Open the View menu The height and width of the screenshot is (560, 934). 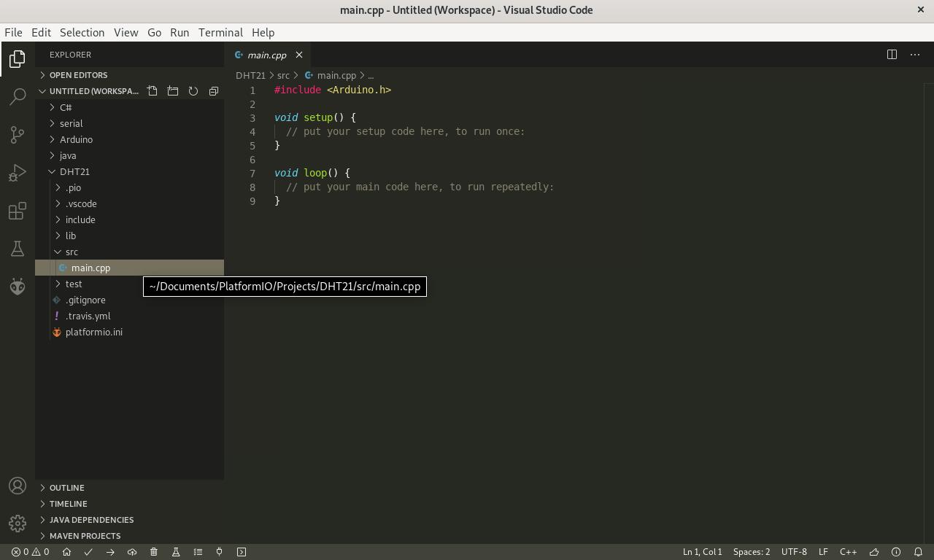point(126,32)
